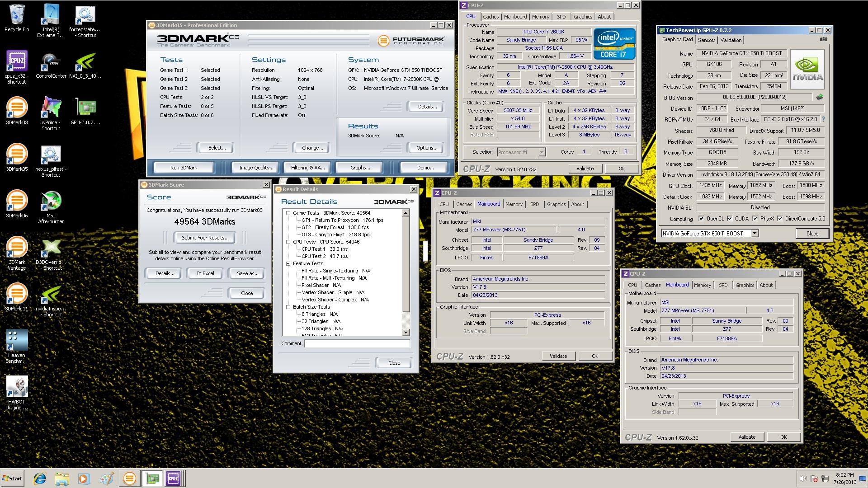Toggle CUDA checkbox in GPU-Z
Viewport: 868px width, 488px height.
729,219
